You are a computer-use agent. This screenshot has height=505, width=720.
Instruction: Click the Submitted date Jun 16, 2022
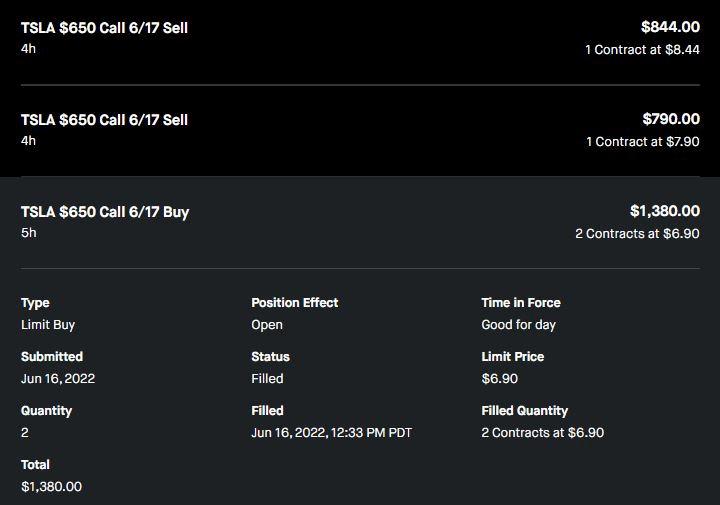pyautogui.click(x=58, y=379)
